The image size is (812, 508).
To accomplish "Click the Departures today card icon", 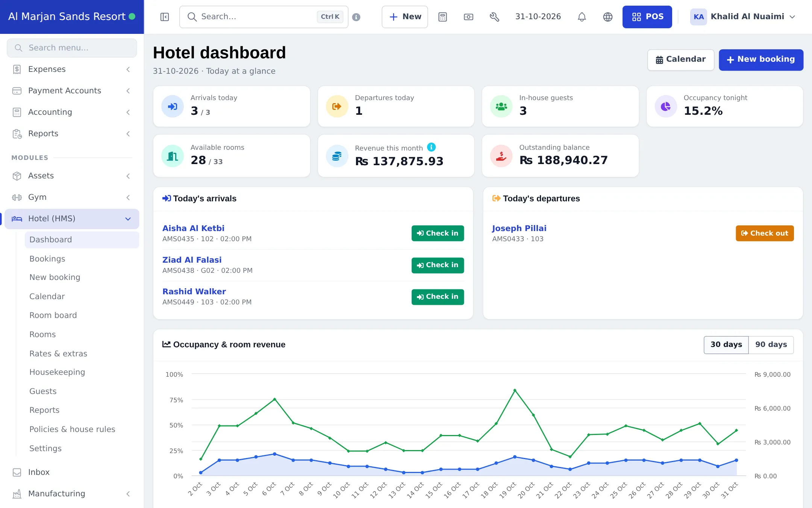I will [x=337, y=106].
